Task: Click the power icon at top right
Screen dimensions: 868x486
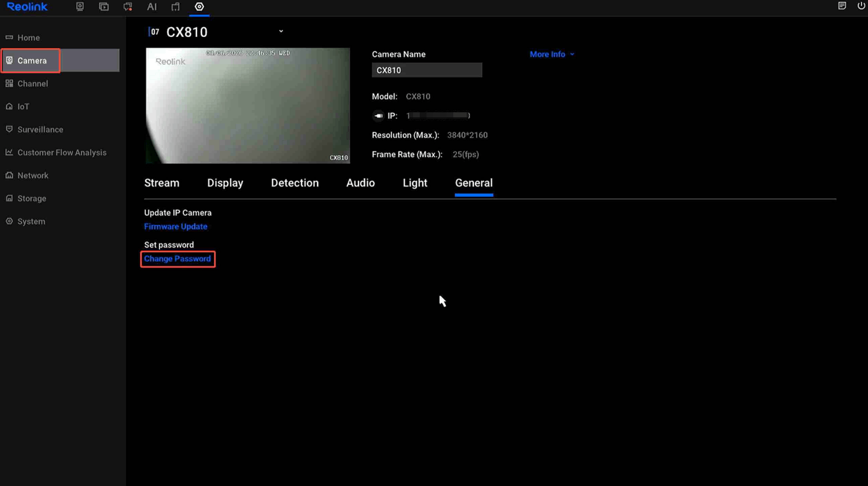Action: click(861, 6)
